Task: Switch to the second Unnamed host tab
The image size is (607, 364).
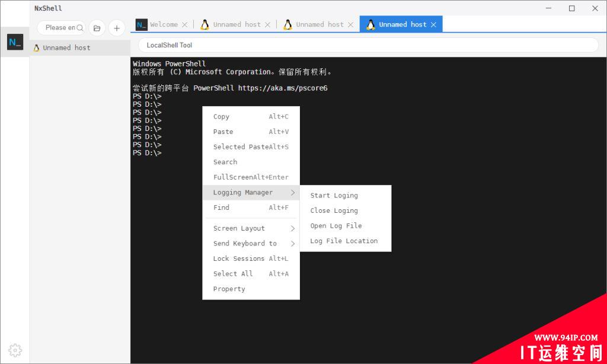Action: 320,24
